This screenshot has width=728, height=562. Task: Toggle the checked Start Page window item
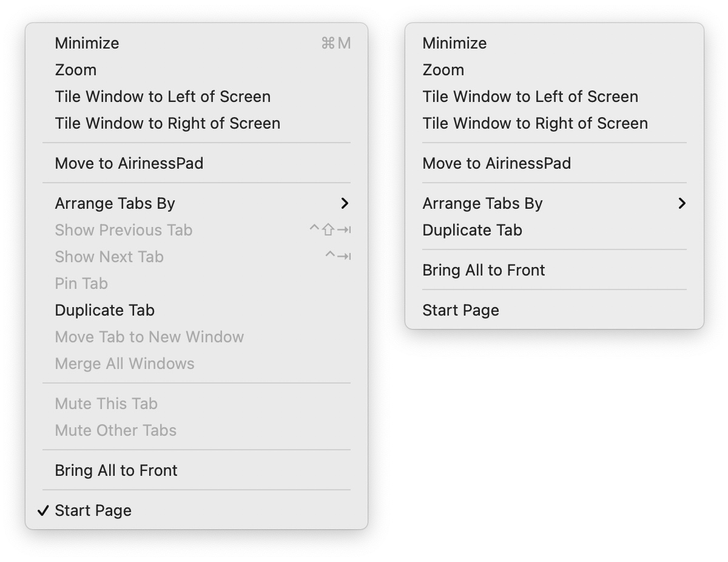point(197,510)
